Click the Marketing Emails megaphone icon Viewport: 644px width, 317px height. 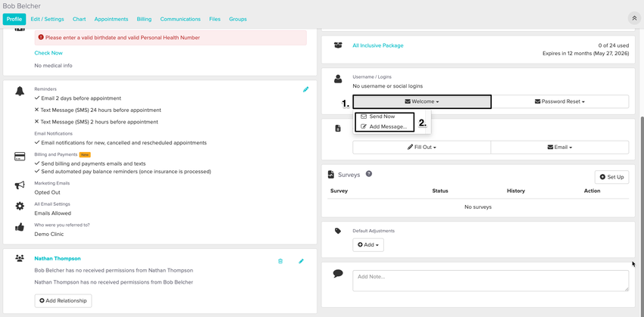click(x=20, y=185)
